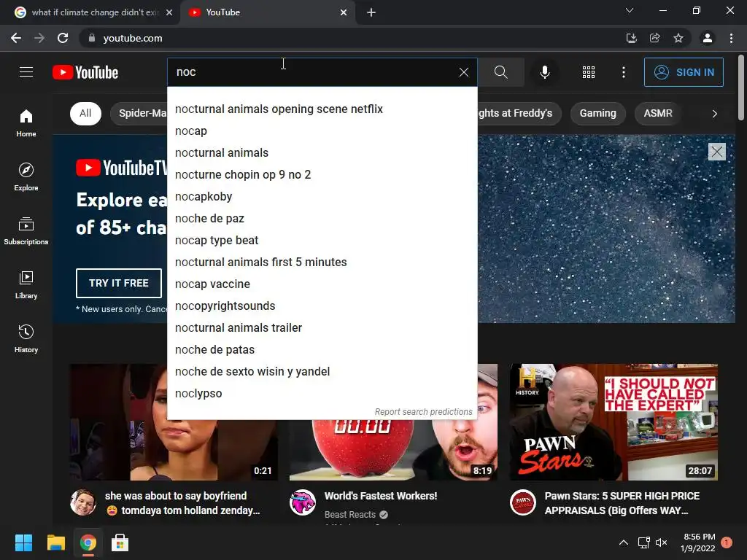
Task: Open Microsoft Store from taskbar
Action: tap(120, 542)
